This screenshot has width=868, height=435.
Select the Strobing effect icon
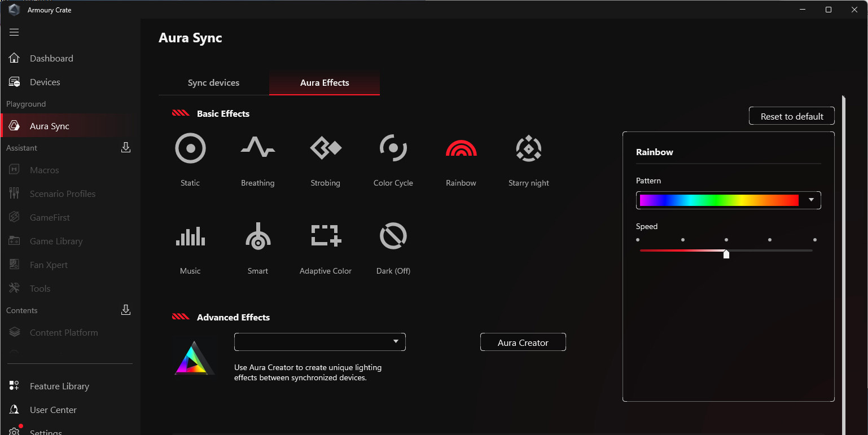(326, 149)
